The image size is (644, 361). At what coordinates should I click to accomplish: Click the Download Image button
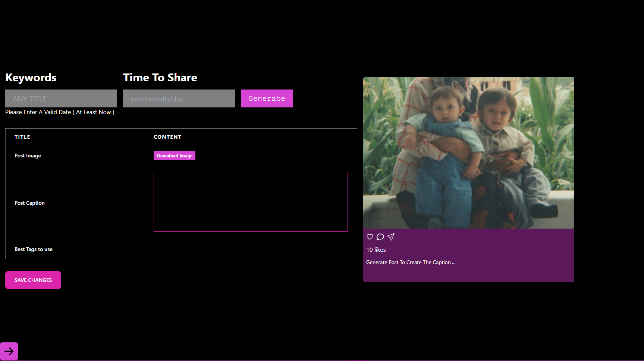pos(175,156)
